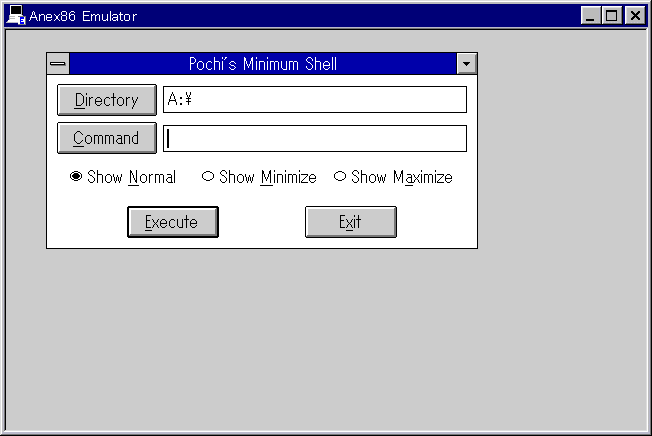Click the Pochi's Minimum Shell title bar
The height and width of the screenshot is (436, 652).
pyautogui.click(x=262, y=64)
